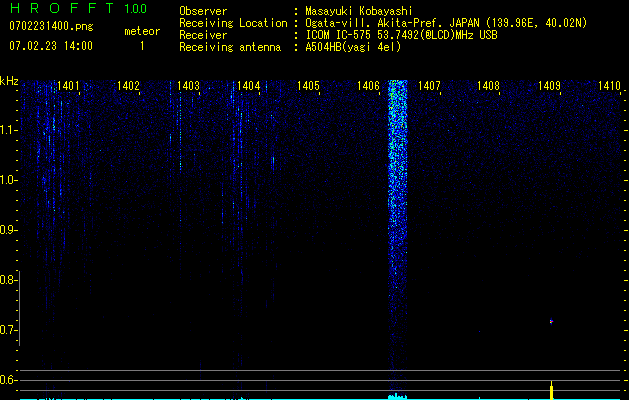Click time marker 1407
629x400 pixels.
pos(429,86)
